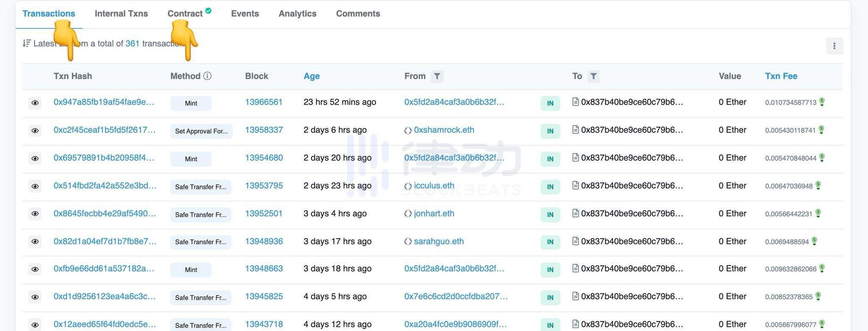Screen dimensions: 868x331
Task: Open the Events tab
Action: [245, 14]
